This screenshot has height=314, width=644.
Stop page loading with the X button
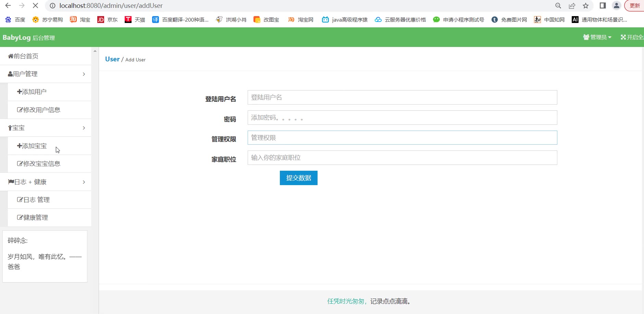point(35,5)
